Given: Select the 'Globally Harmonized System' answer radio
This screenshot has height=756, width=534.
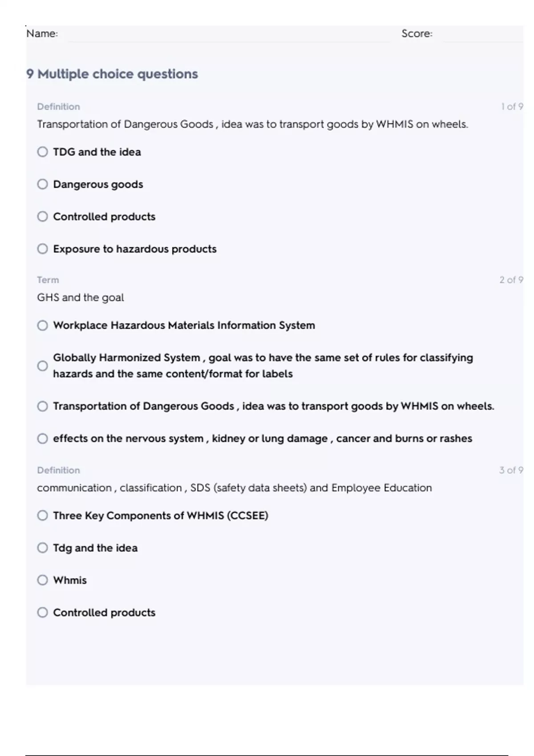Looking at the screenshot, I should (x=42, y=366).
